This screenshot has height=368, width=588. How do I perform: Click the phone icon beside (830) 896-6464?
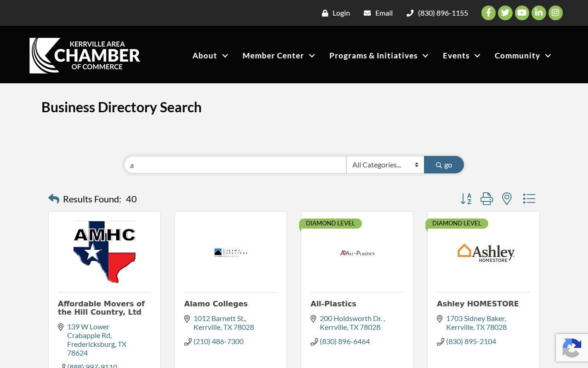[314, 342]
